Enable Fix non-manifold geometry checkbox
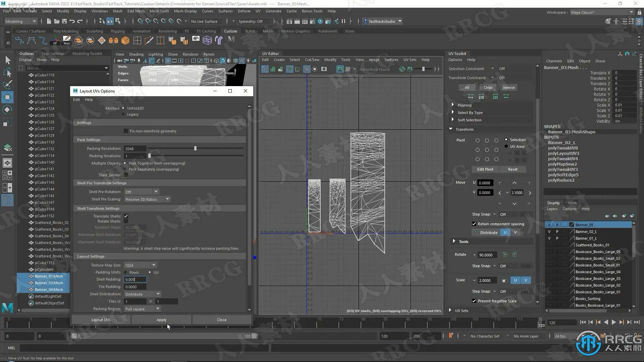Screen dimensions: 644x362 [126, 131]
